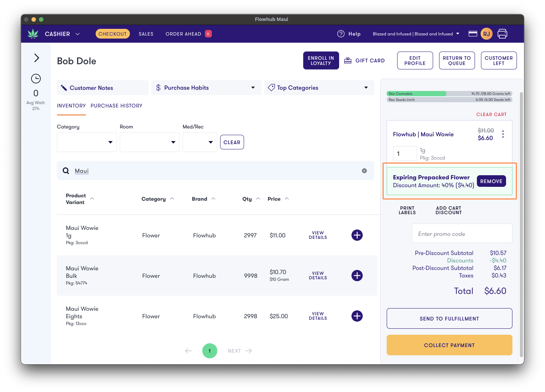This screenshot has height=392, width=545.
Task: Click the Rec Seeds Limit progress bar
Action: (450, 100)
